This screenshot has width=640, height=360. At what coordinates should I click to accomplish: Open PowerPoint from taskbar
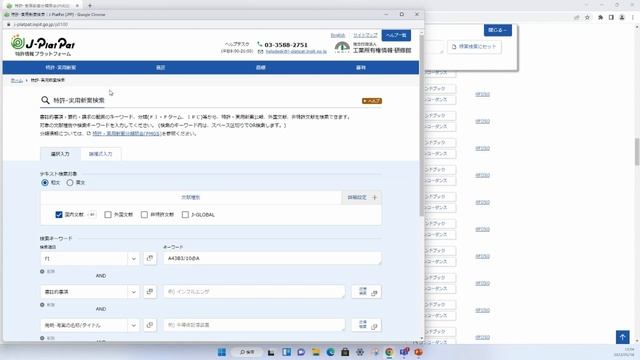(418, 352)
